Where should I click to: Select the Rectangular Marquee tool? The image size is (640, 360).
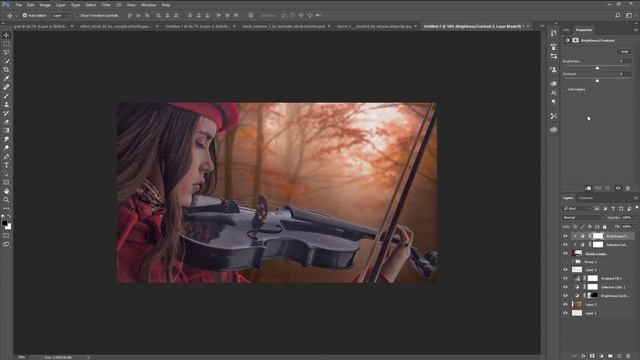(x=6, y=44)
